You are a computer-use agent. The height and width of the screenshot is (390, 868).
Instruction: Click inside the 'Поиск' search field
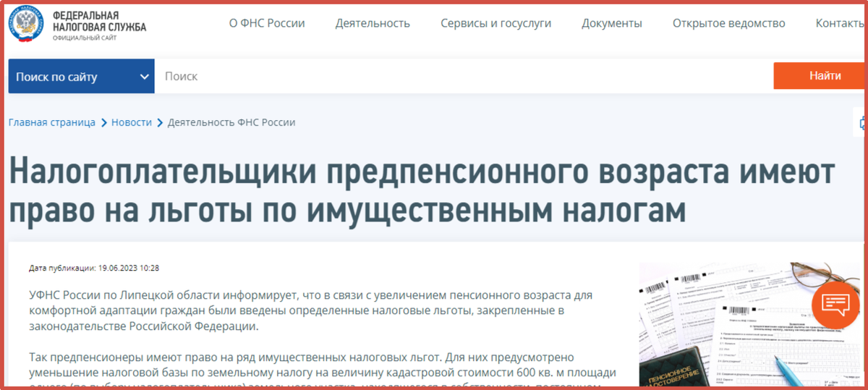tap(464, 76)
